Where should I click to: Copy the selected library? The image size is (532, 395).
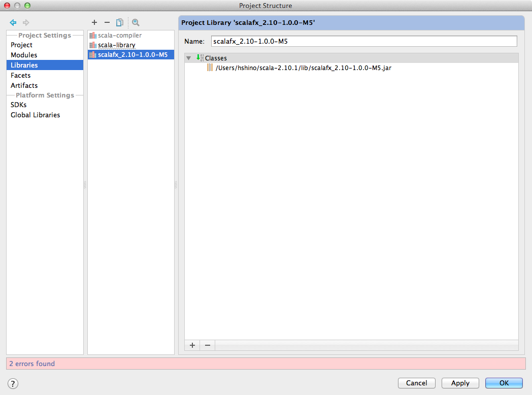[119, 22]
